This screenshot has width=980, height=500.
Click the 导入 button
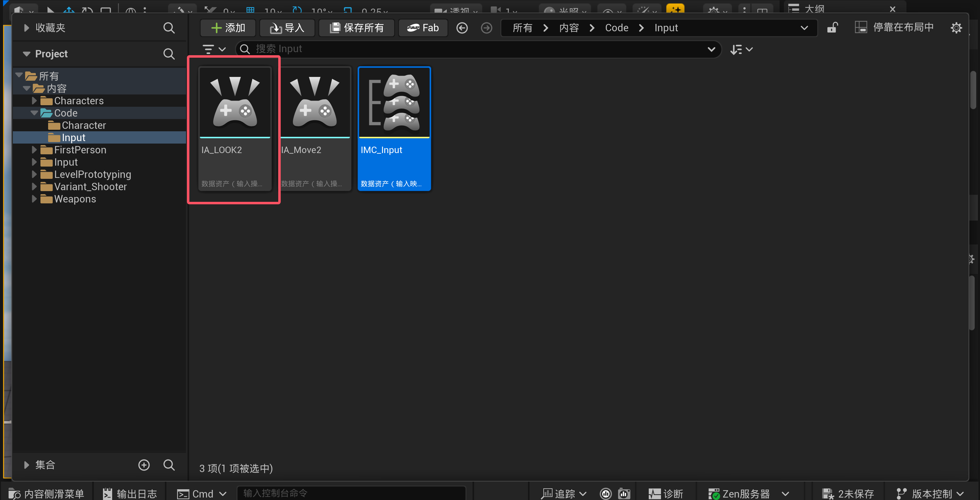coord(287,28)
